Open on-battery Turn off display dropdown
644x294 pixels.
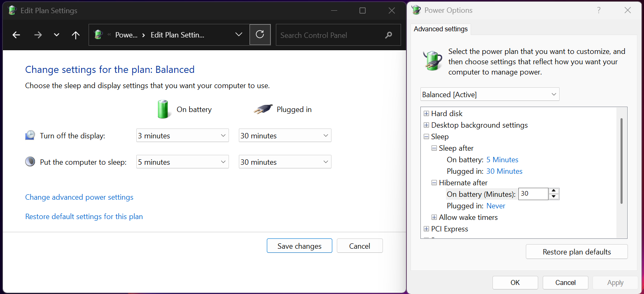pos(182,135)
